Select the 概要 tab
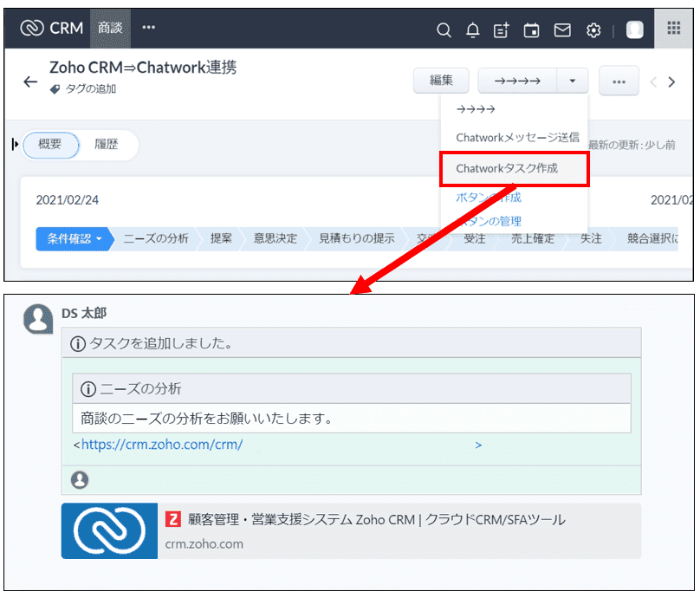The image size is (700, 598). coord(50,145)
